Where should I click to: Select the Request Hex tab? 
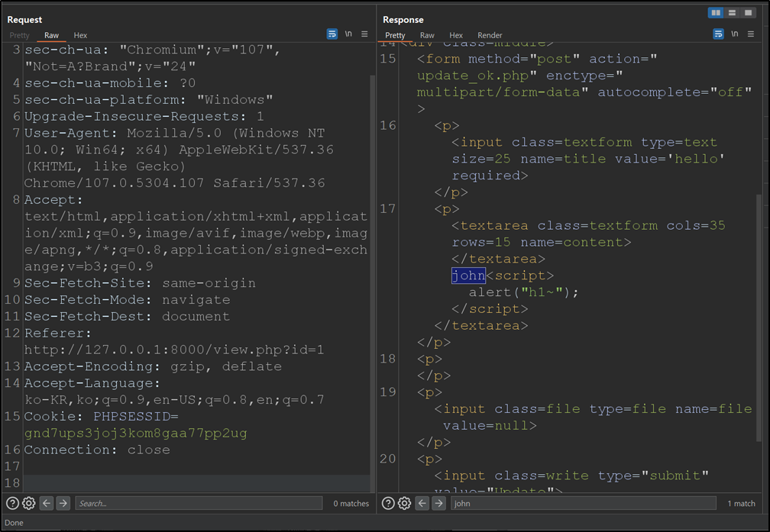[80, 35]
